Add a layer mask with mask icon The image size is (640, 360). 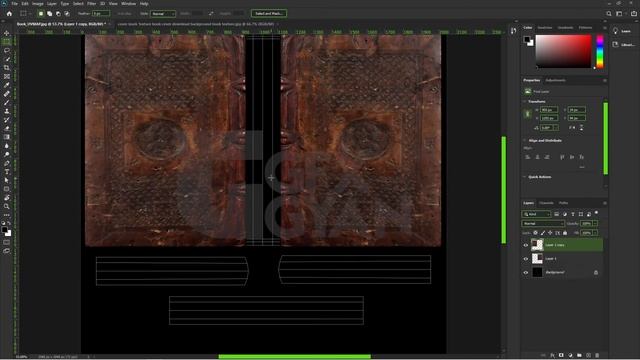click(x=561, y=356)
